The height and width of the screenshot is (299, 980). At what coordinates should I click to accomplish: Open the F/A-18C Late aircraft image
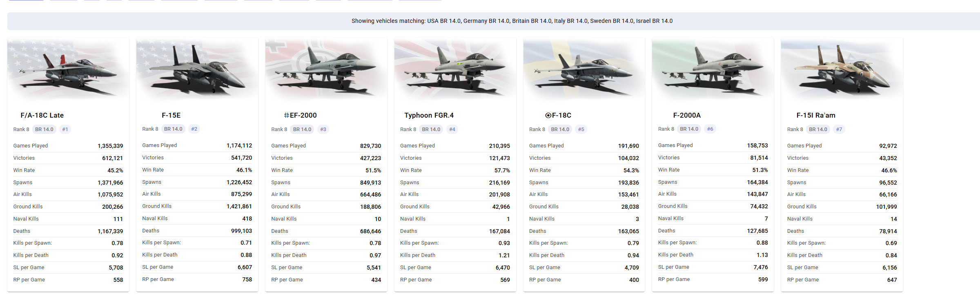click(x=68, y=70)
